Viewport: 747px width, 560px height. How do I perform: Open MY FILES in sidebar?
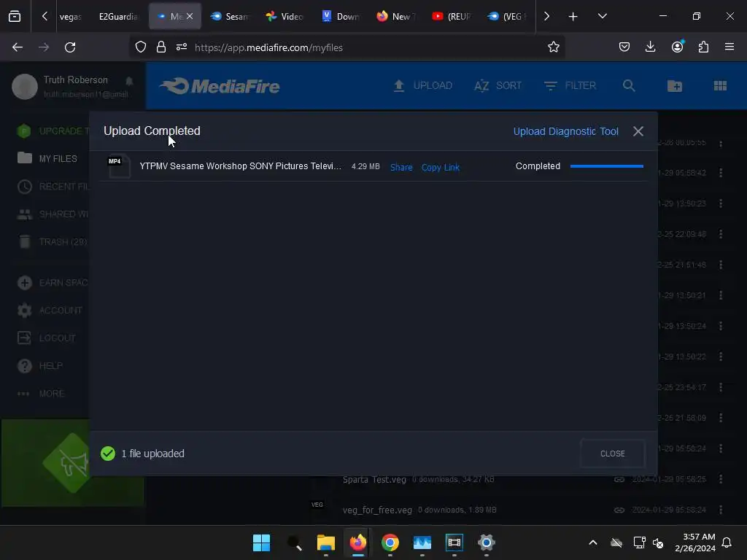click(x=47, y=158)
